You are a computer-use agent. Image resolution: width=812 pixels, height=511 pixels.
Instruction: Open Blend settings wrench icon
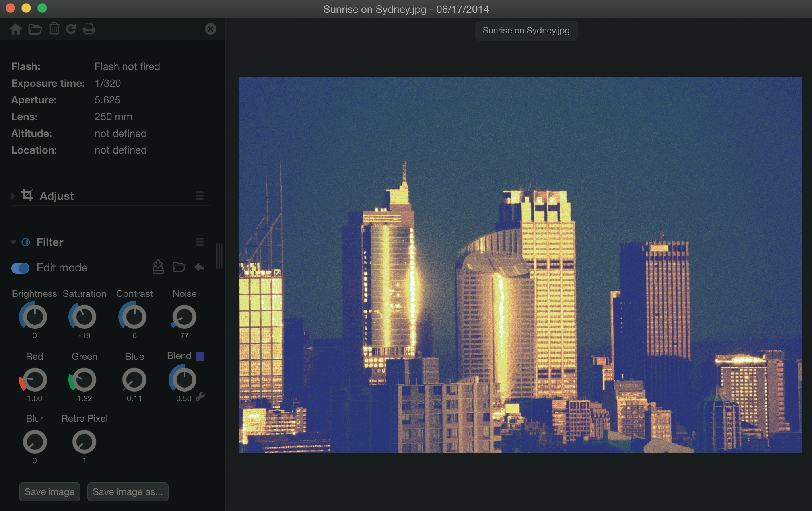point(200,396)
